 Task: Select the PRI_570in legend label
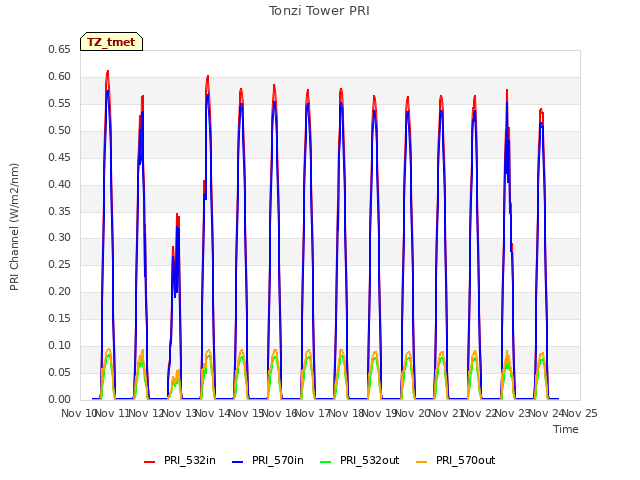pos(278,460)
